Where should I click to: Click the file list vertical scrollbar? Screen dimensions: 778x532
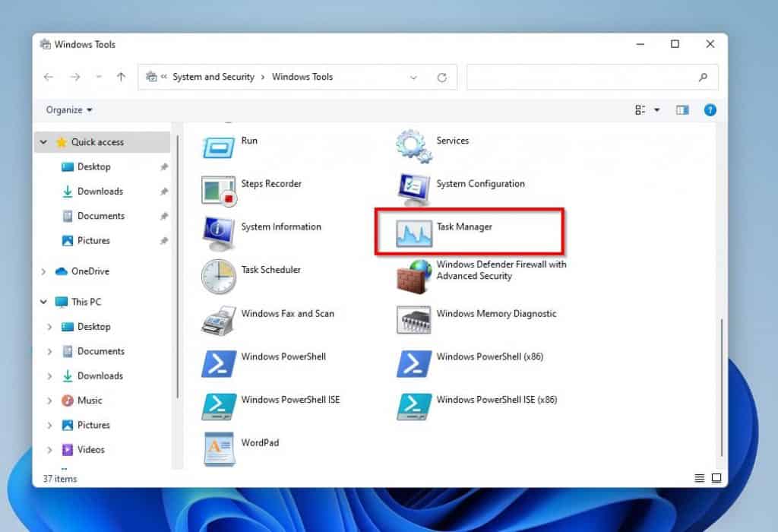[x=722, y=387]
